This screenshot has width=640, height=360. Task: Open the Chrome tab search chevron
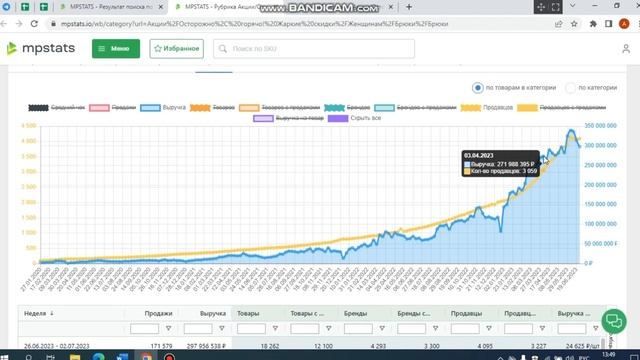572,6
